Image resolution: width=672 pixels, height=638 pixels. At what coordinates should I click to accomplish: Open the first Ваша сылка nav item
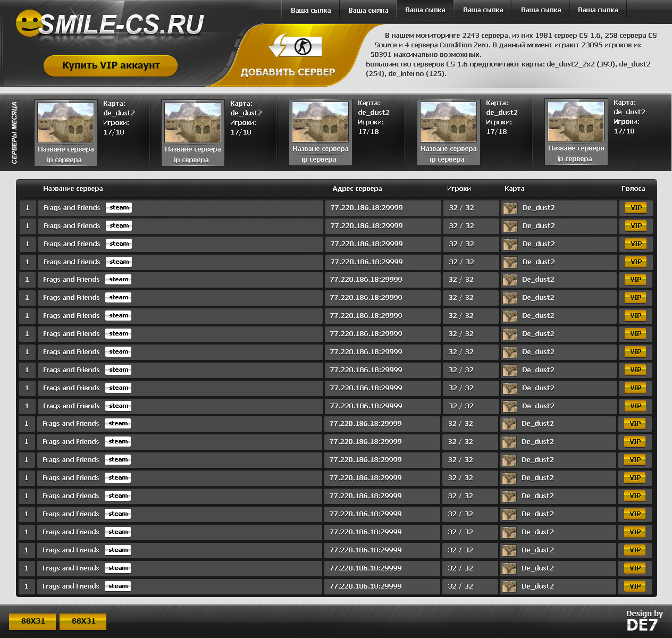click(310, 10)
